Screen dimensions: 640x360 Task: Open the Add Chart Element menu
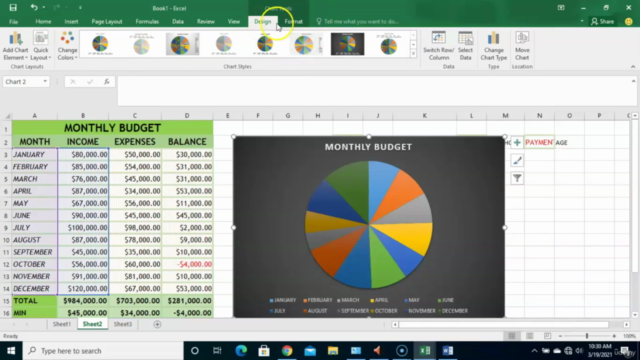tap(16, 46)
